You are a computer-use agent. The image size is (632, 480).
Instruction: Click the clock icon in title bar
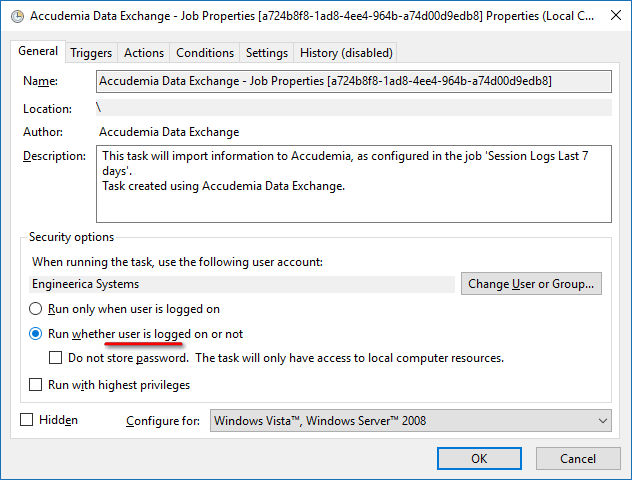click(17, 17)
